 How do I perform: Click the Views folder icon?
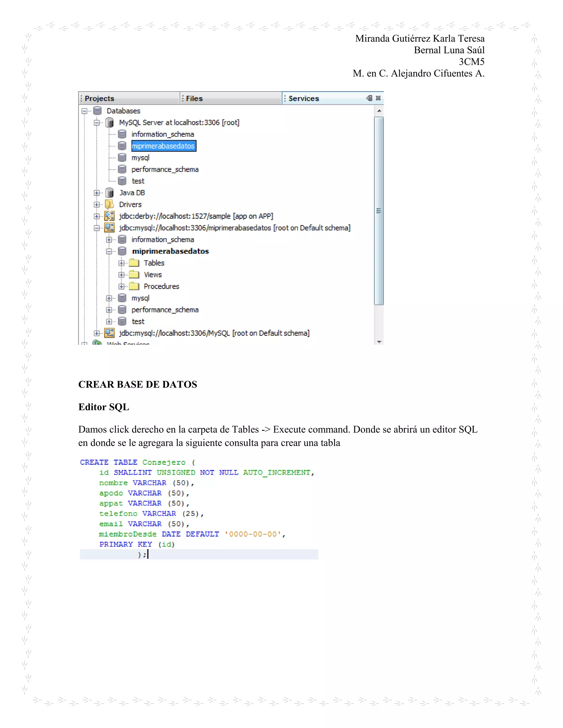pos(134,274)
